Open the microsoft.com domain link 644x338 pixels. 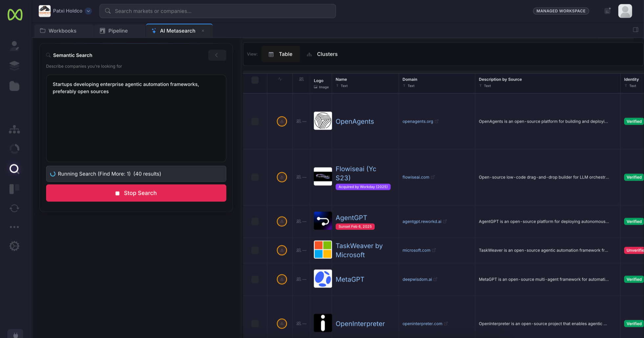pos(416,250)
